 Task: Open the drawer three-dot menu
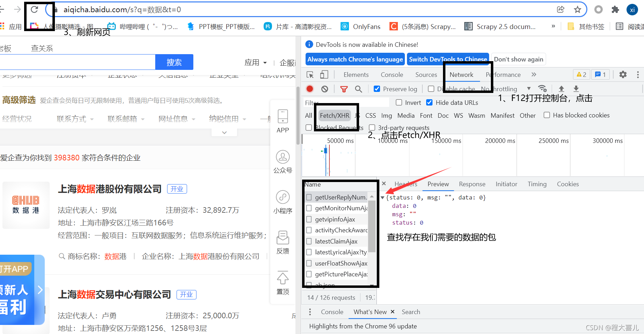[310, 312]
